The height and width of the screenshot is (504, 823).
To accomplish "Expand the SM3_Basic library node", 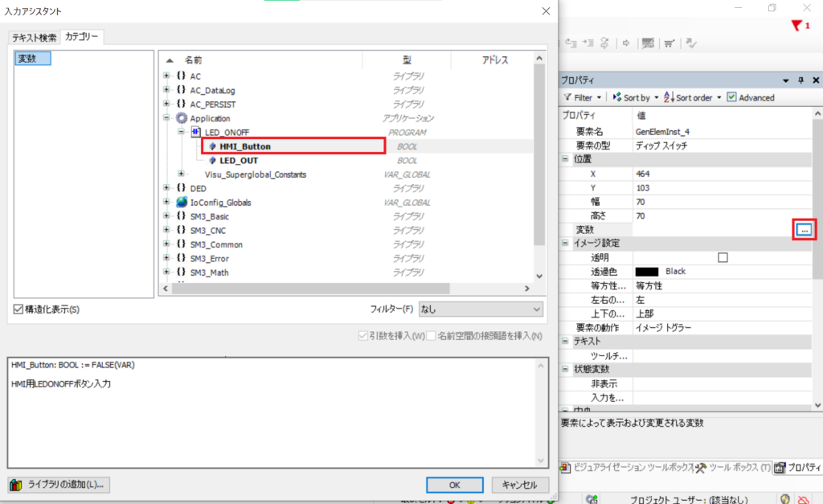I will (x=166, y=216).
